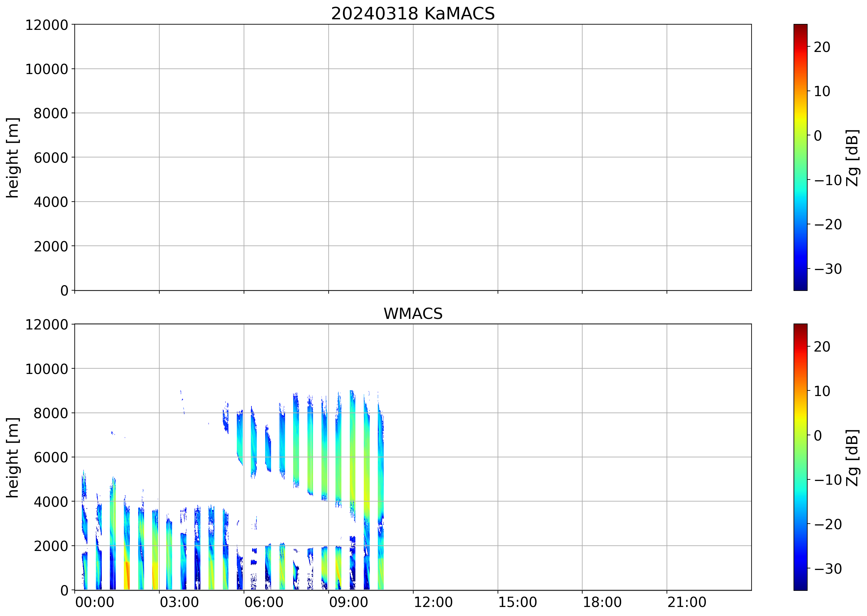The height and width of the screenshot is (616, 867).
Task: Click the 15:00 x-axis tick label
Action: (x=517, y=602)
